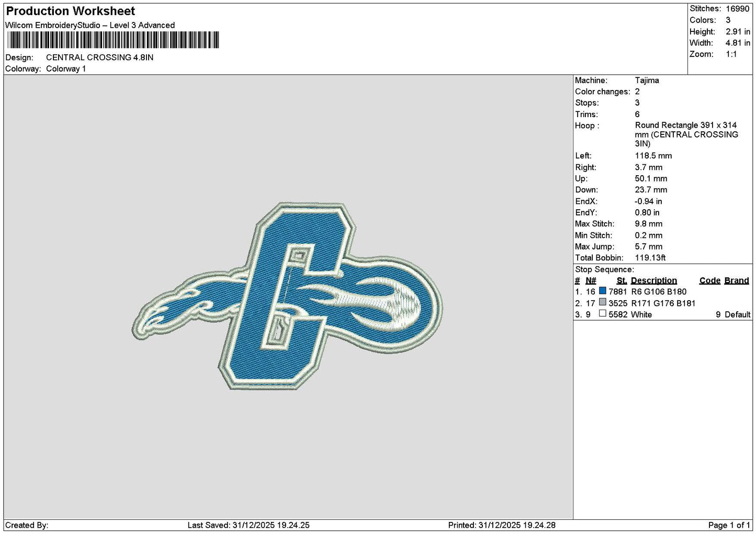The width and height of the screenshot is (756, 534).
Task: Click the EndX value '-0.94 in'
Action: [649, 201]
